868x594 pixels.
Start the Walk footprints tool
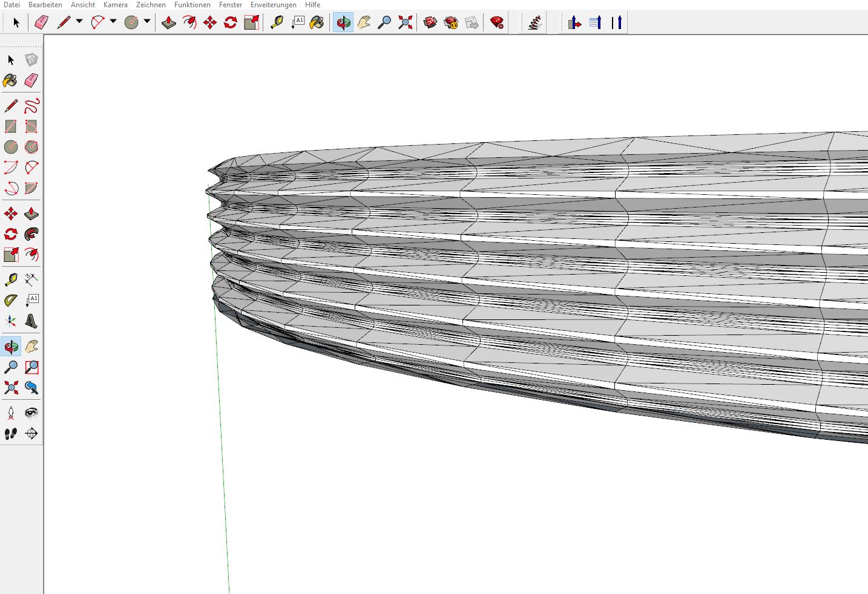pyautogui.click(x=11, y=434)
